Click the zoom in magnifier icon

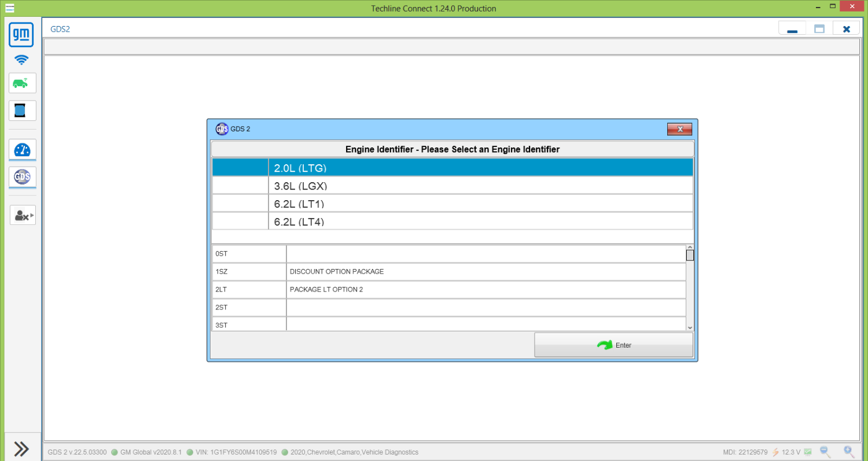pos(849,452)
